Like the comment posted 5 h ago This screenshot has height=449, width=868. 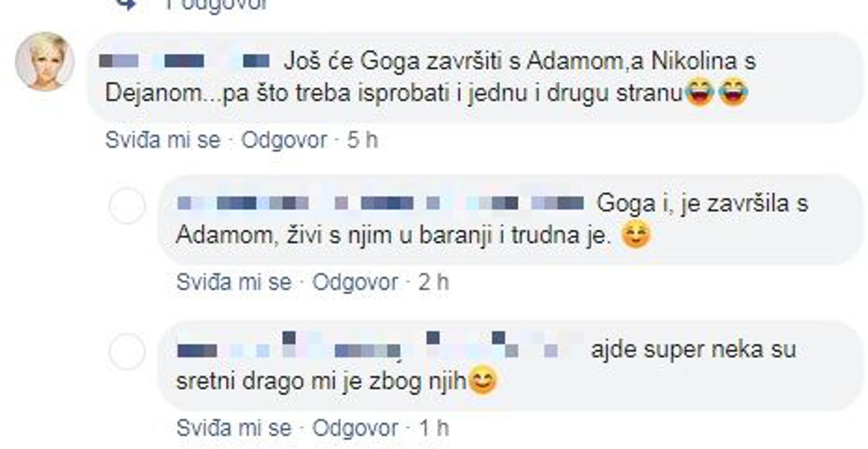point(163,140)
